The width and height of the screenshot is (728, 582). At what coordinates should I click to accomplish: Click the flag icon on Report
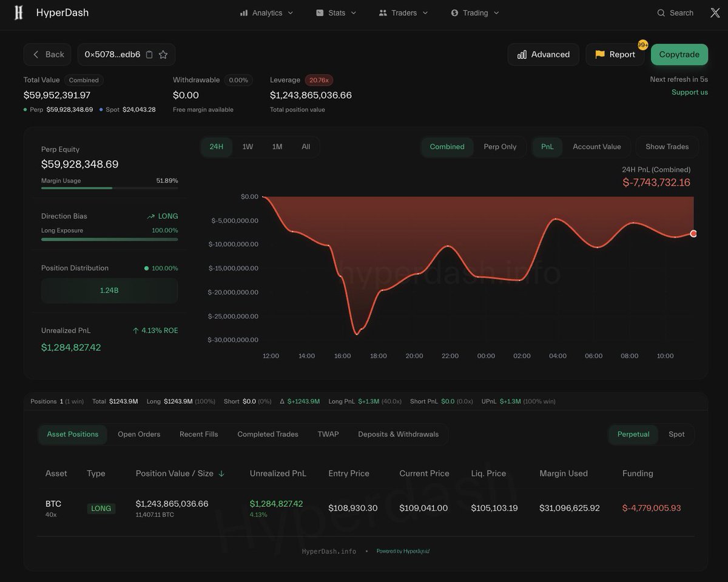(x=600, y=55)
